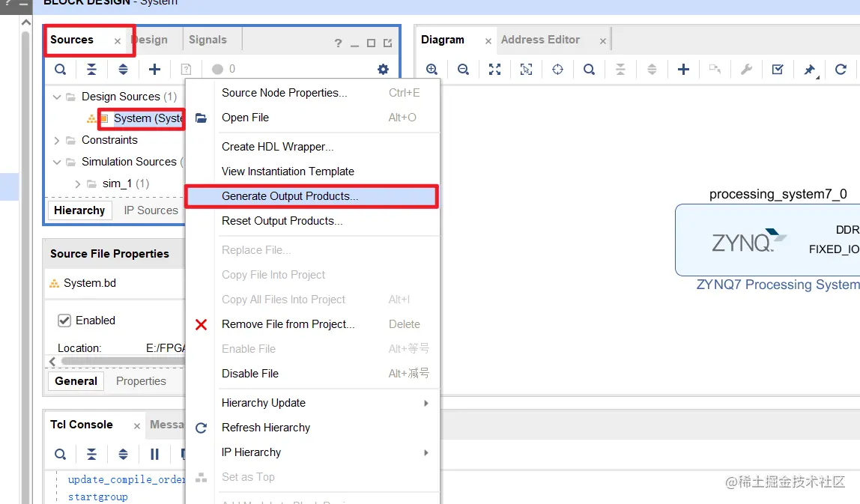Collapse the Design Sources folder
The width and height of the screenshot is (860, 504).
[x=56, y=97]
